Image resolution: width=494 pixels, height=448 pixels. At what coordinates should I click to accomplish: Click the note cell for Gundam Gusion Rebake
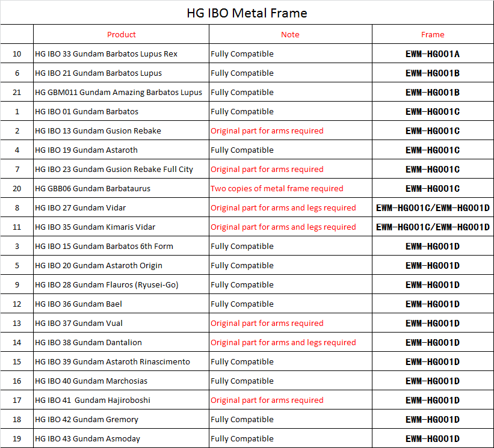click(267, 131)
